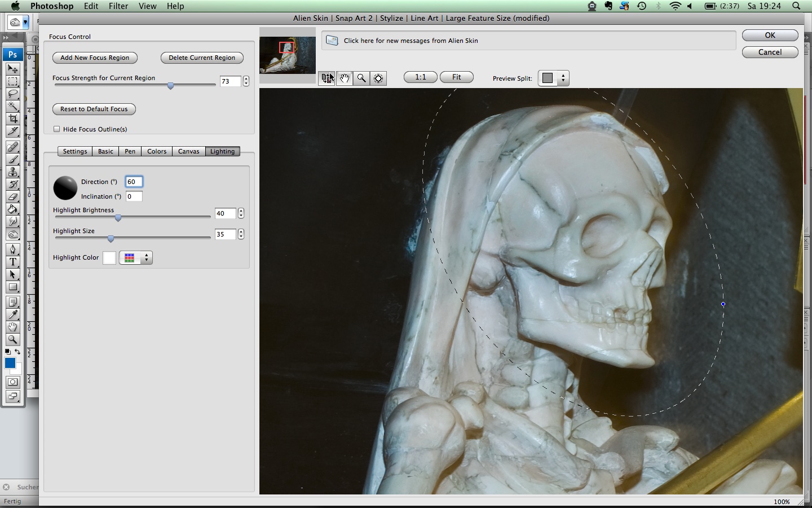The image size is (812, 508).
Task: Open tool preset picker dropdown arrow
Action: 25,23
